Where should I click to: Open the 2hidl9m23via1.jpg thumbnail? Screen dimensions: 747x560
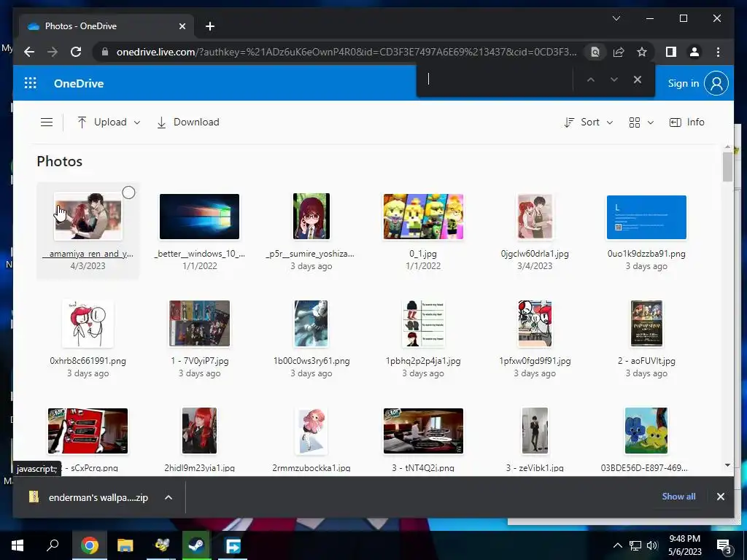tap(200, 431)
